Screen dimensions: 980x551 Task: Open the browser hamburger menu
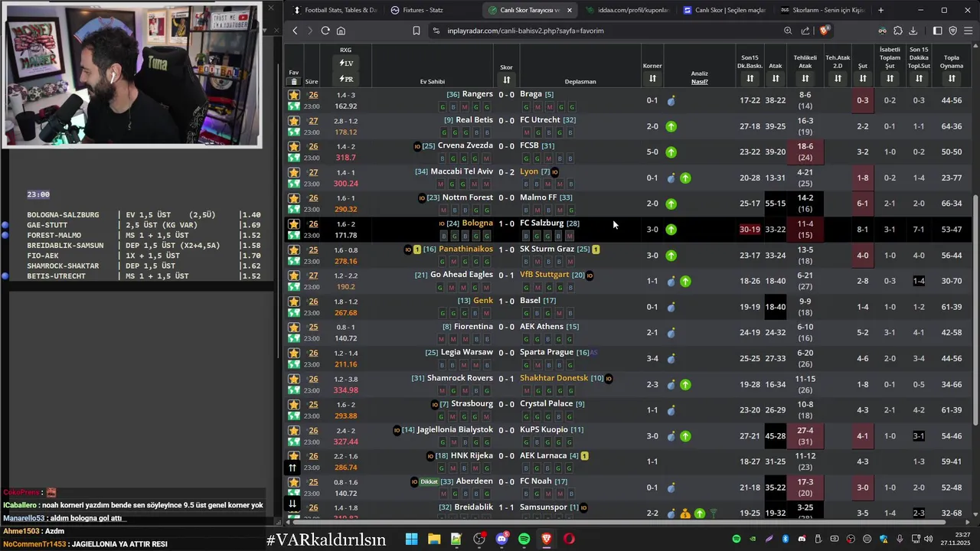pyautogui.click(x=969, y=31)
